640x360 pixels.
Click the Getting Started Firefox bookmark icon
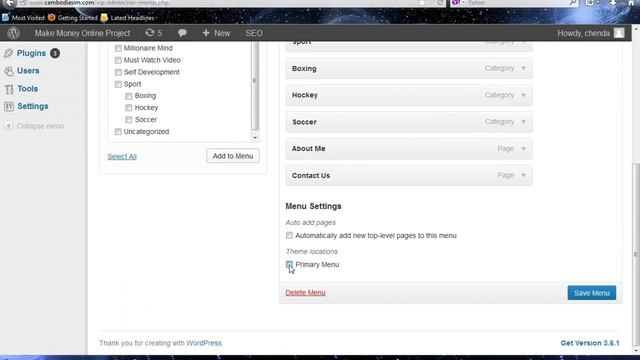click(x=51, y=18)
